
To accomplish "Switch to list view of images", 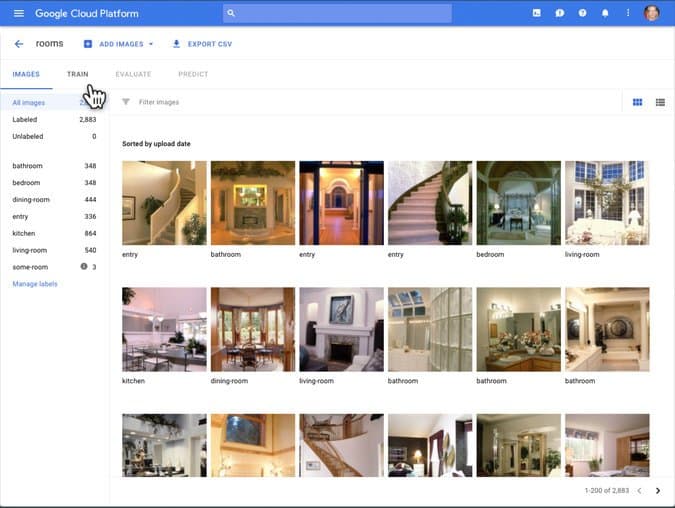I will coord(660,102).
